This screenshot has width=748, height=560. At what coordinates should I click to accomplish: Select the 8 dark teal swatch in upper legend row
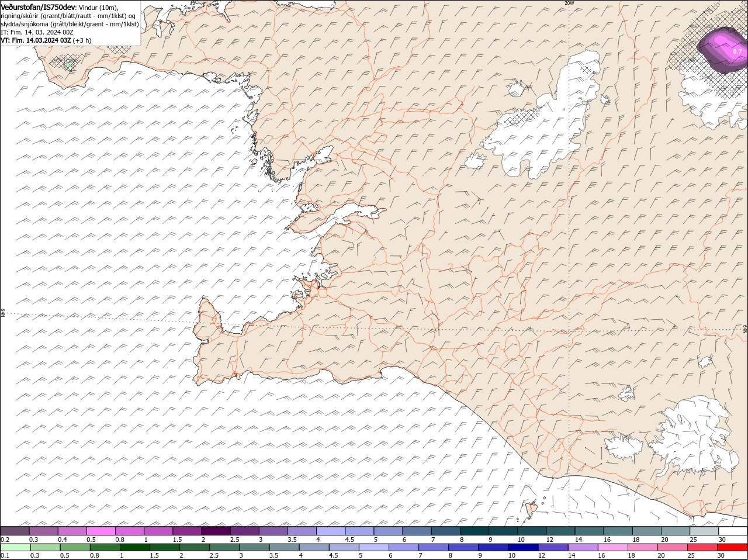tap(474, 531)
